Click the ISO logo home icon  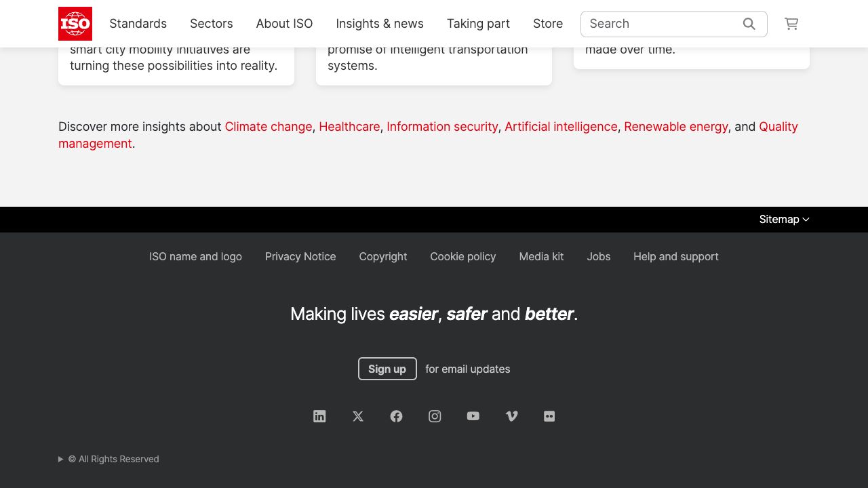[x=75, y=24]
